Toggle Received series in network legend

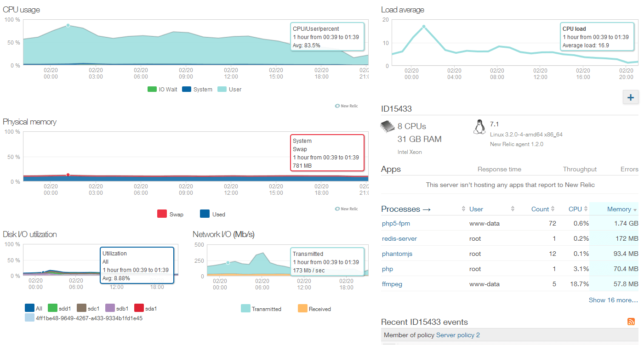pos(314,309)
